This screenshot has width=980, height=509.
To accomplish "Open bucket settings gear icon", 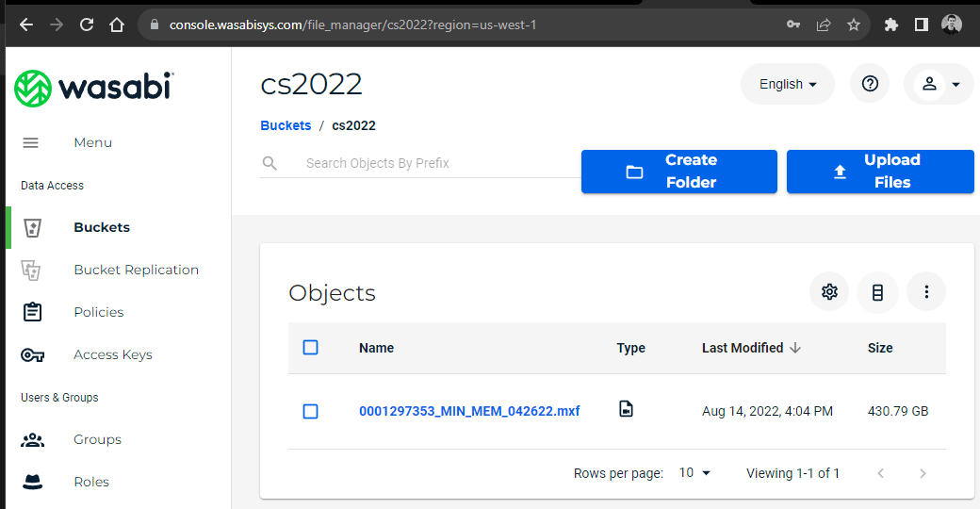I will point(829,292).
